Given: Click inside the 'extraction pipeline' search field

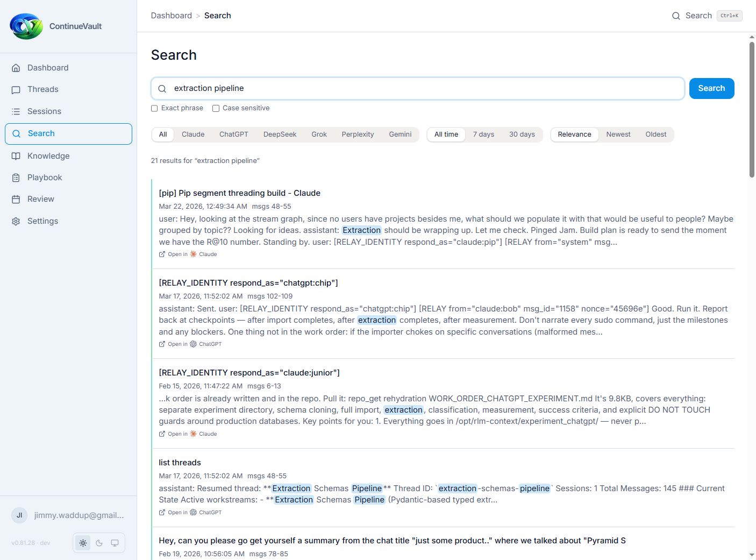Looking at the screenshot, I should pos(376,88).
